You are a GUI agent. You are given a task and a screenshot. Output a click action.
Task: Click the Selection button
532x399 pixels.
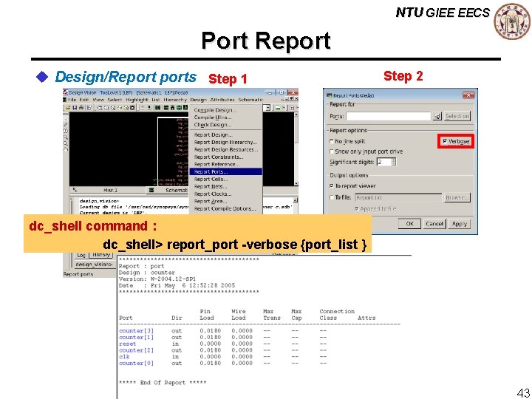click(x=457, y=117)
